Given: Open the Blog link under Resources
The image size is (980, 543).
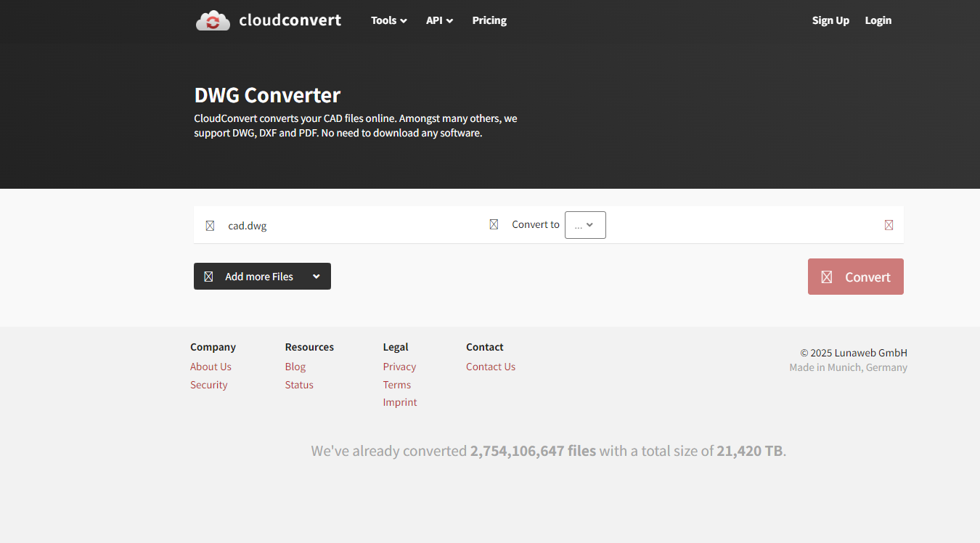Looking at the screenshot, I should point(295,367).
